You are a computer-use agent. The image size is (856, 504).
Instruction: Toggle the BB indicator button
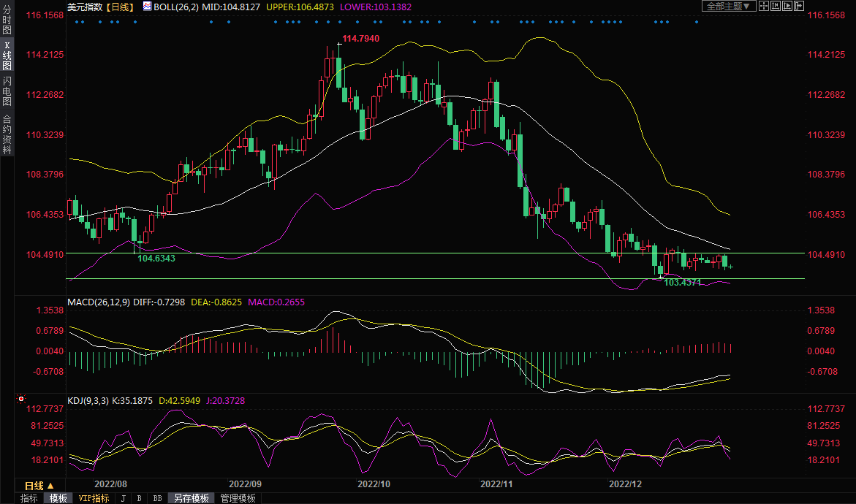[x=157, y=498]
